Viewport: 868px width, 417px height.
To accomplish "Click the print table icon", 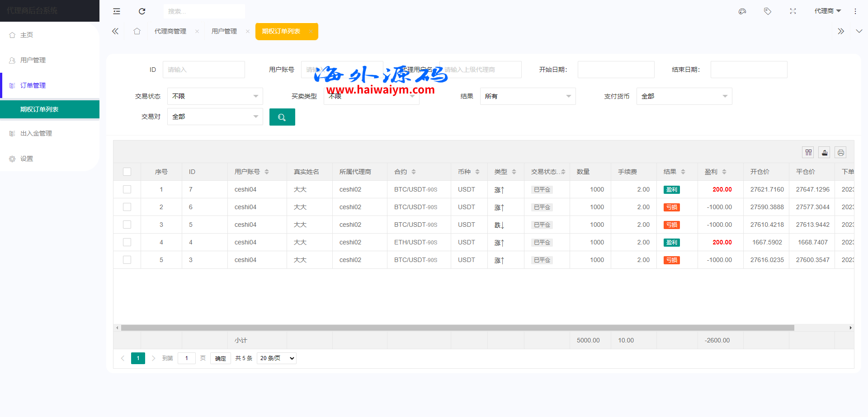I will click(841, 153).
